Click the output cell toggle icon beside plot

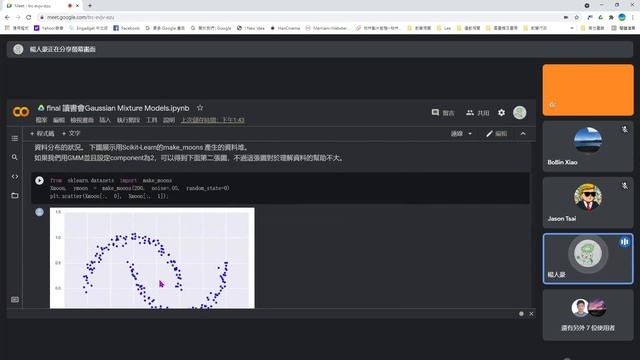39,212
